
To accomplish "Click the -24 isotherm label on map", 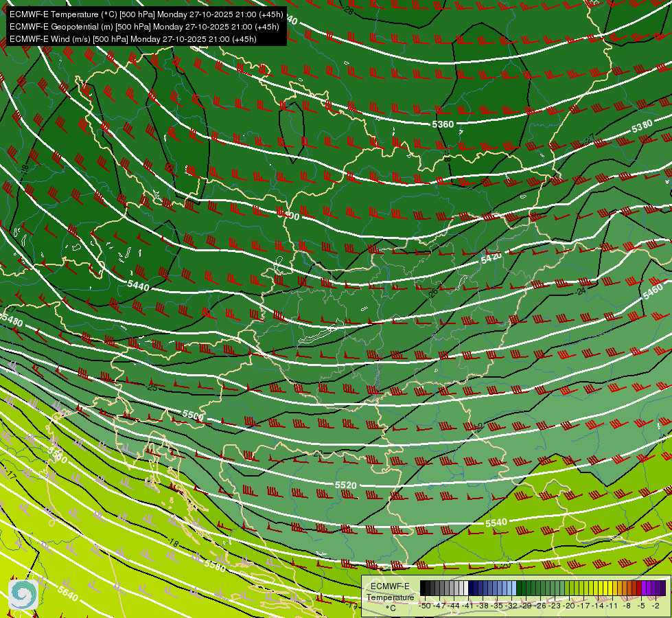I will tap(581, 291).
